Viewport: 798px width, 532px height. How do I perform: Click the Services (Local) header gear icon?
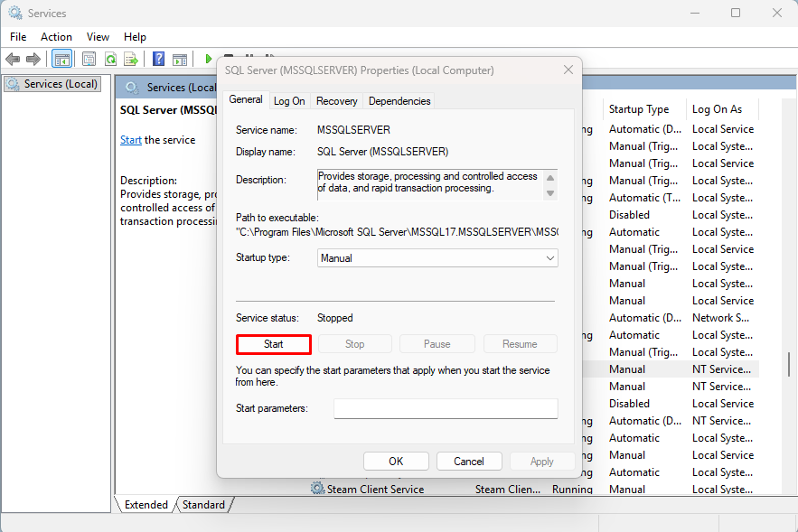coord(132,88)
